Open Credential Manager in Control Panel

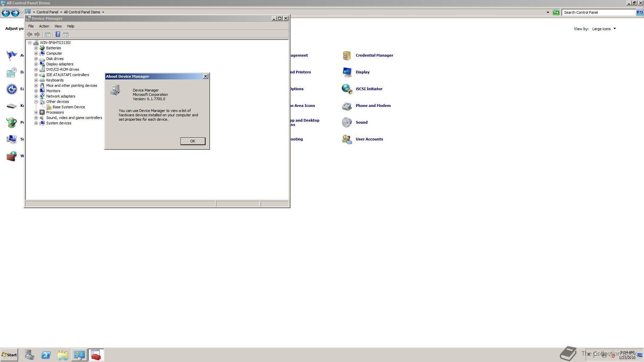tap(374, 55)
